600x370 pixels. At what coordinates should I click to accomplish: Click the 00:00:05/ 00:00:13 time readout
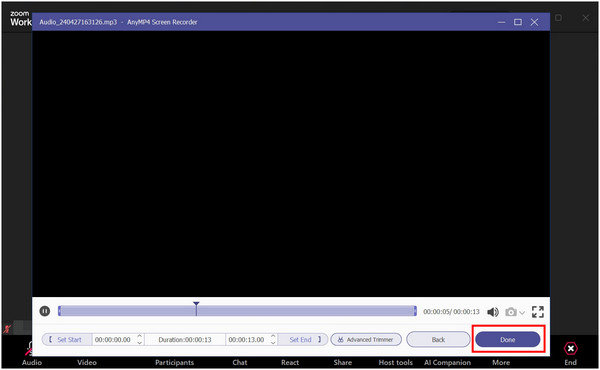451,312
